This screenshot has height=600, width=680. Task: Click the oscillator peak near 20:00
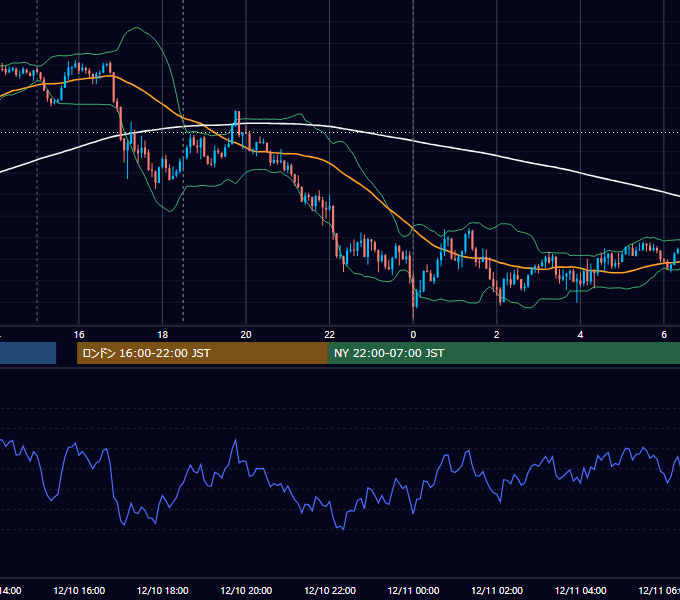(x=235, y=440)
